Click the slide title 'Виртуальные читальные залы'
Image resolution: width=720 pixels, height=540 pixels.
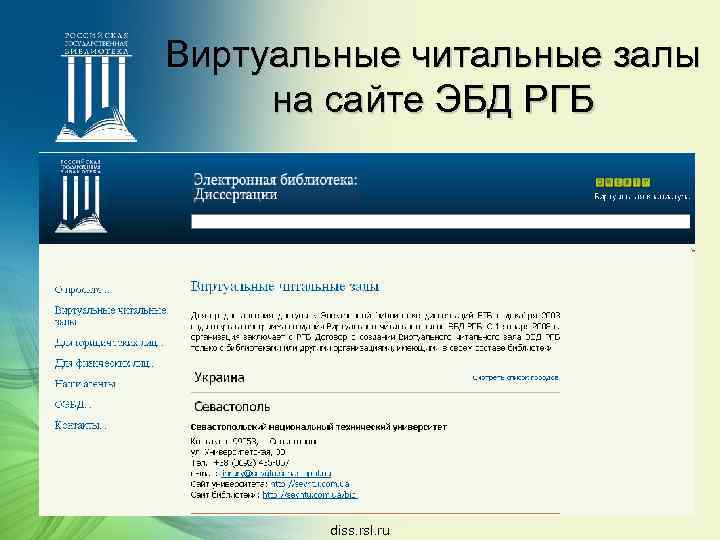(433, 55)
